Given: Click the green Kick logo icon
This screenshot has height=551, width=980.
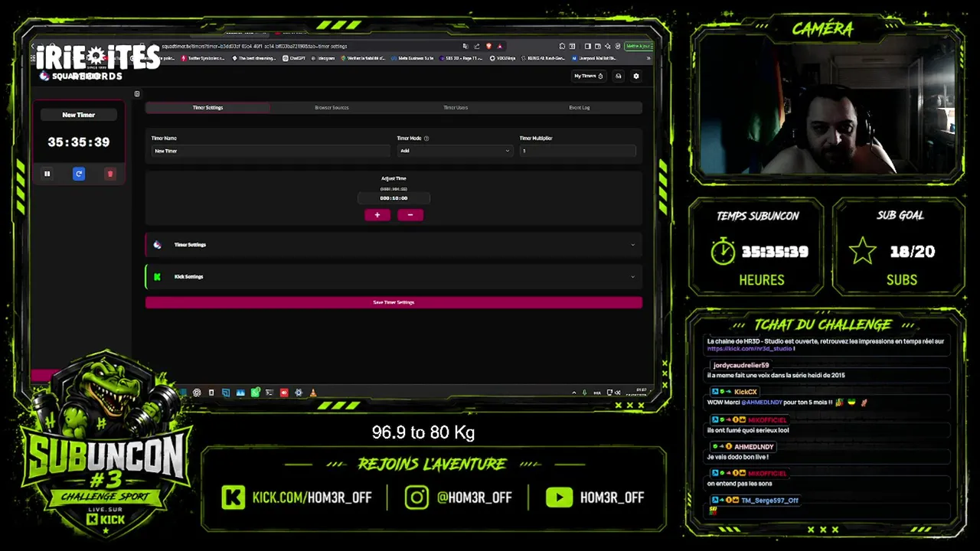Looking at the screenshot, I should (x=157, y=277).
